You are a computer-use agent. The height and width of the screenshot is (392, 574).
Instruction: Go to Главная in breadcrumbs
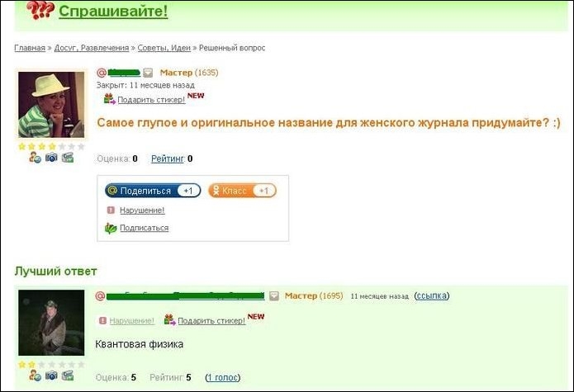30,48
